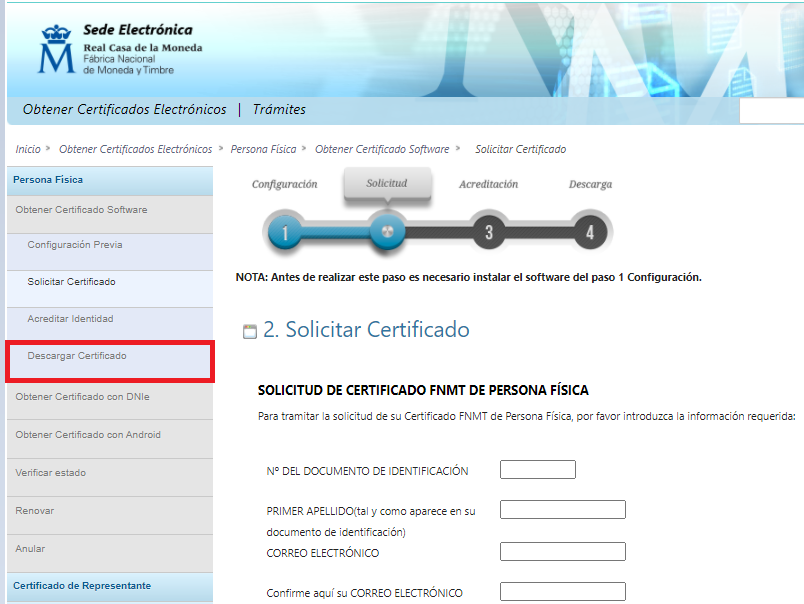Click the active step 2 circle
The width and height of the screenshot is (804, 604).
click(388, 232)
